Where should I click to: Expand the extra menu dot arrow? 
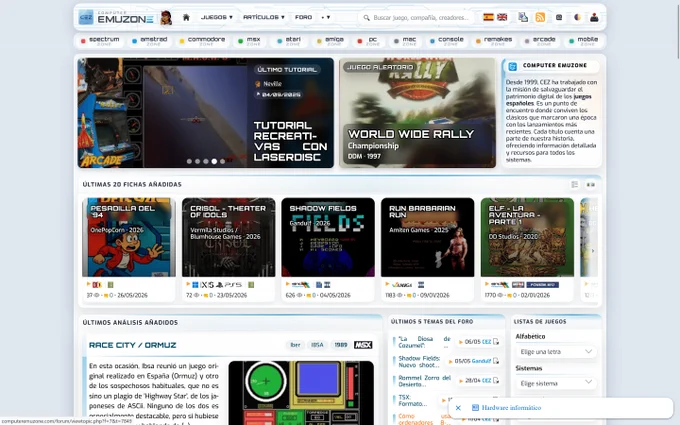326,17
